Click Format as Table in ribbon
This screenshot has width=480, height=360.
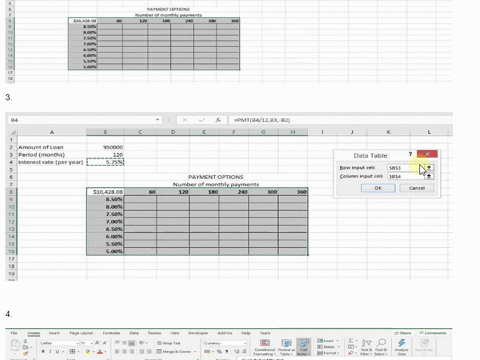pos(286,347)
